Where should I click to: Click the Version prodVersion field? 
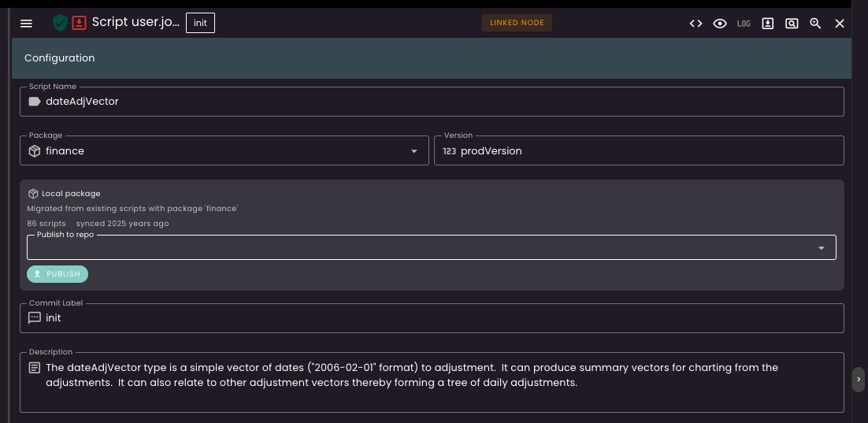638,151
